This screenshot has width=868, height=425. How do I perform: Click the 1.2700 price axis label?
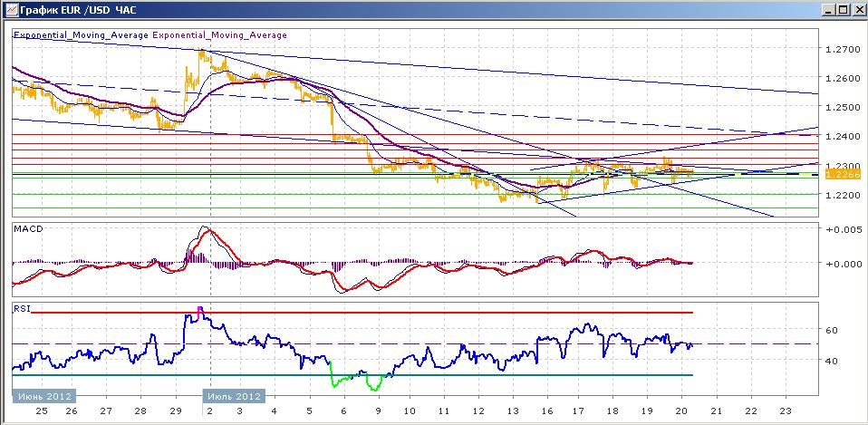(842, 49)
